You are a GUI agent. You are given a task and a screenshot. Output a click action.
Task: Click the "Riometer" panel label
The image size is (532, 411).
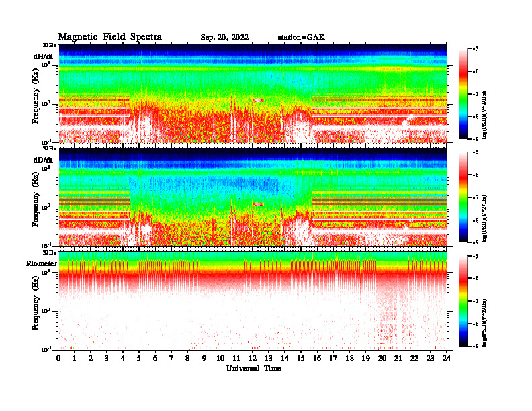(x=42, y=263)
